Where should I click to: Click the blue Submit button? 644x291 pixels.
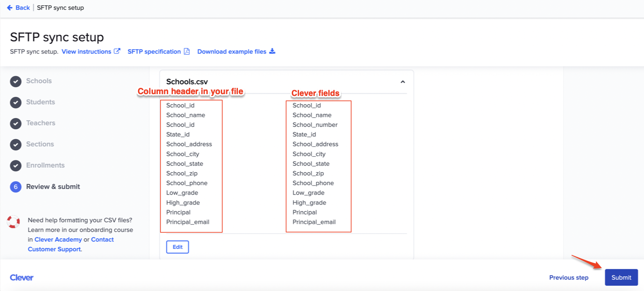pos(621,277)
